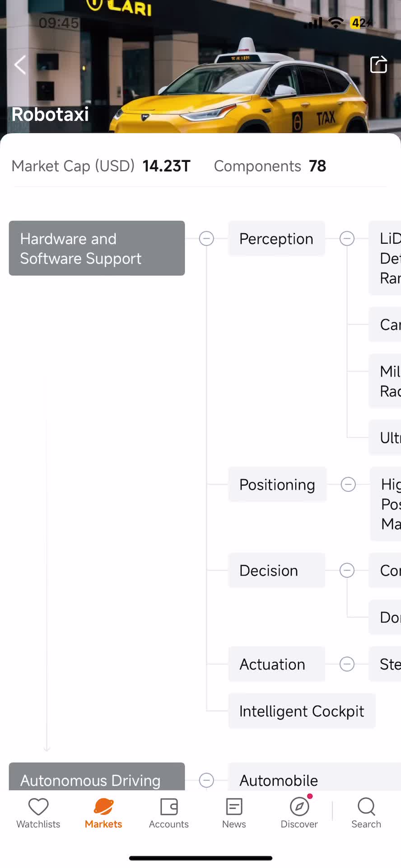Image resolution: width=401 pixels, height=868 pixels.
Task: Open News icon in bottom bar
Action: click(x=234, y=807)
